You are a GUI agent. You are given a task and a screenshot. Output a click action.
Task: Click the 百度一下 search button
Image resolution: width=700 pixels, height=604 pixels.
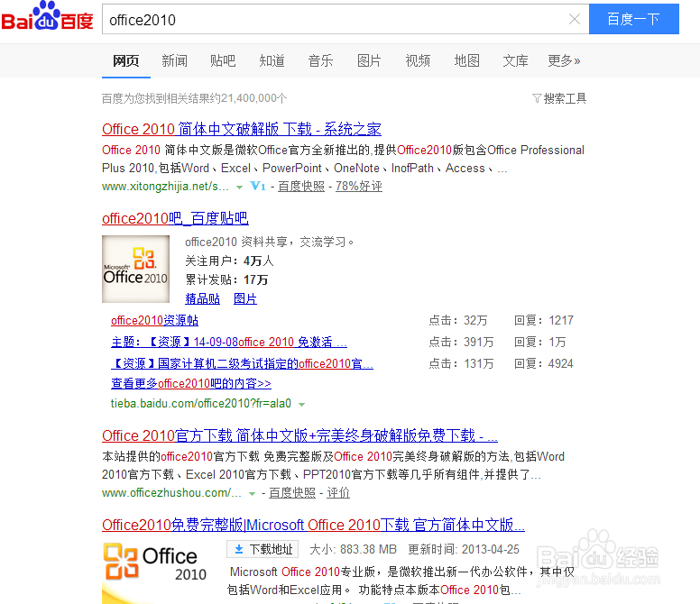634,19
